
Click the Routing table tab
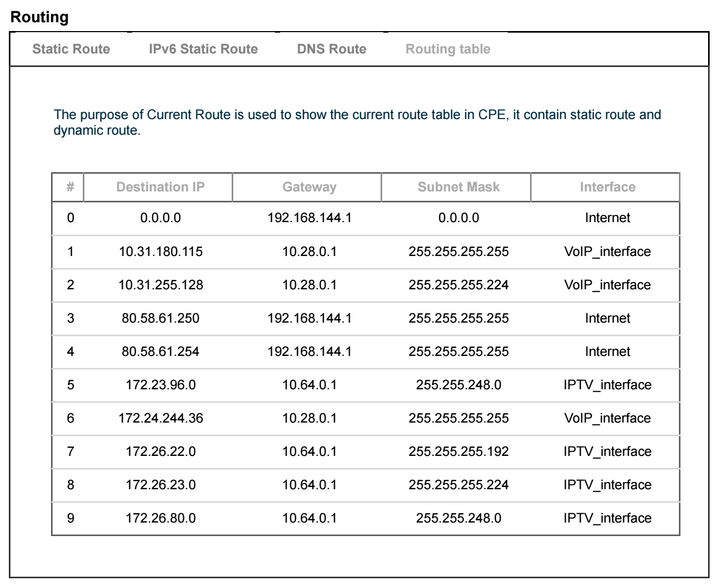pos(447,49)
